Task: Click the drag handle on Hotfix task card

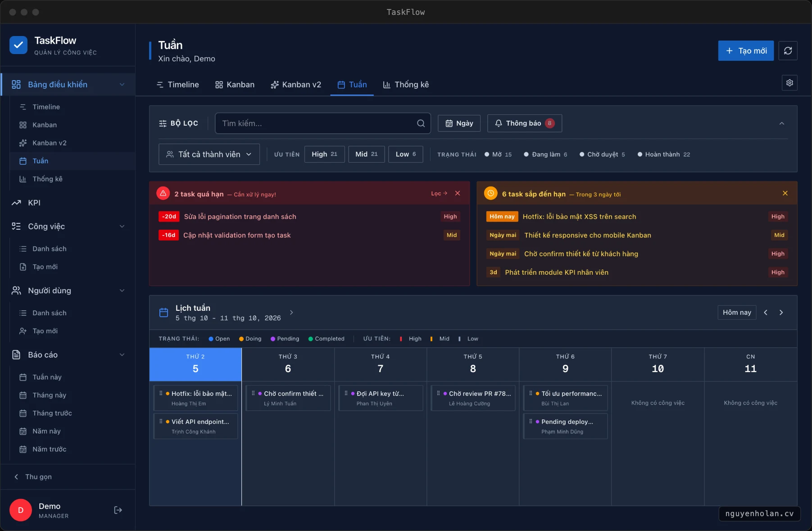Action: 161,393
